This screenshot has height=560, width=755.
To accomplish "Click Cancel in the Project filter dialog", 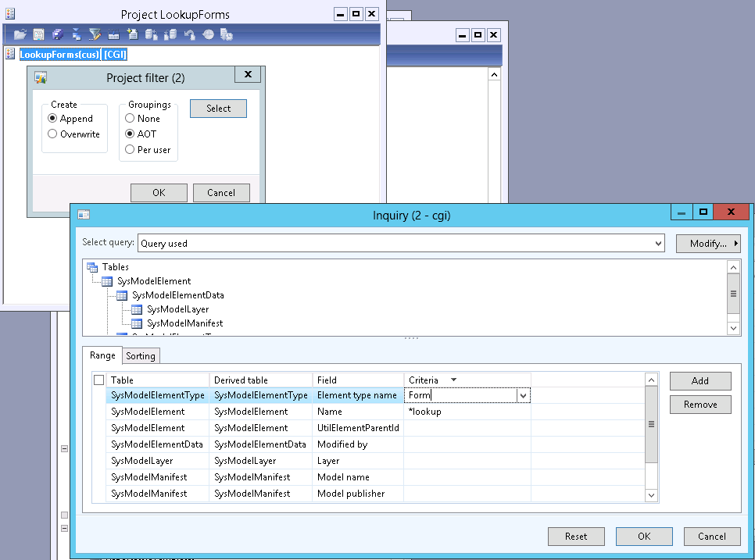I will (221, 192).
